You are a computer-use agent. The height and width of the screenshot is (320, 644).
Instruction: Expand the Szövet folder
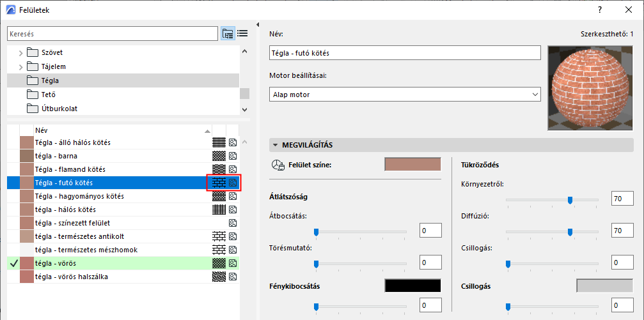coord(20,52)
